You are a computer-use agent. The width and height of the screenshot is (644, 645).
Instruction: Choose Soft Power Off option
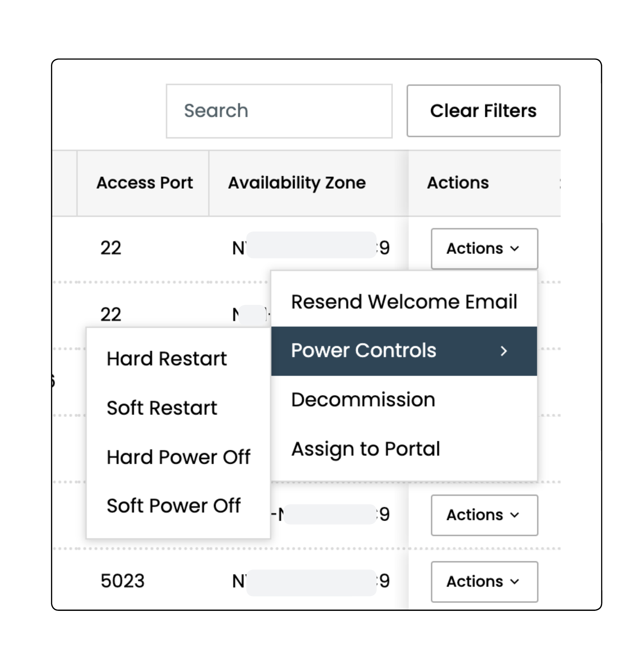pyautogui.click(x=173, y=506)
